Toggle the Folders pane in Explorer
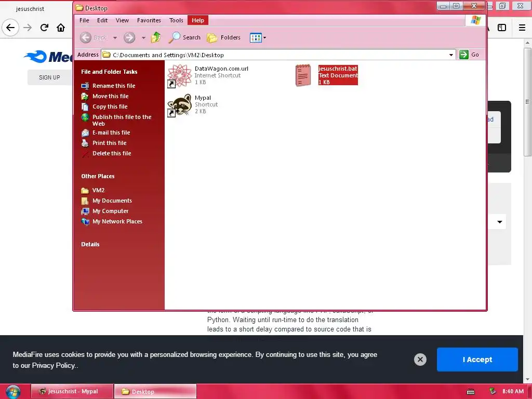This screenshot has height=399, width=532. [x=224, y=37]
